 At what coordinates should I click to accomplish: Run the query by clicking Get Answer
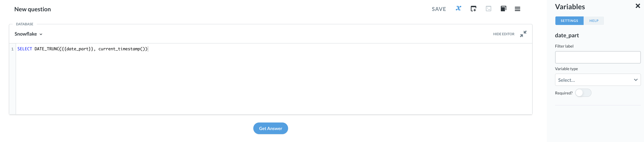[x=271, y=128]
